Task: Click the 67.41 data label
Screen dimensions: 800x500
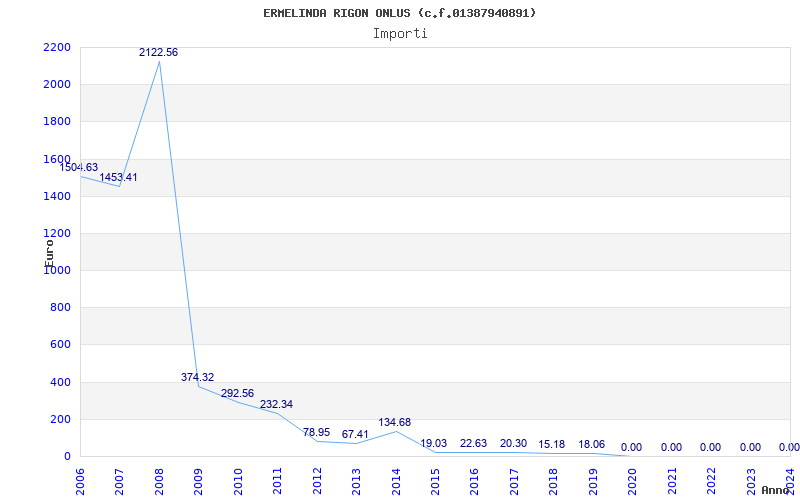Action: [x=356, y=435]
